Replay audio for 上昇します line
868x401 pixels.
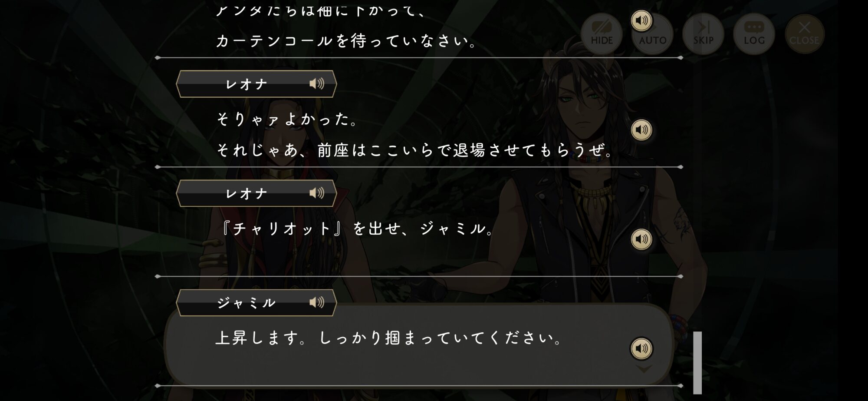coord(641,348)
